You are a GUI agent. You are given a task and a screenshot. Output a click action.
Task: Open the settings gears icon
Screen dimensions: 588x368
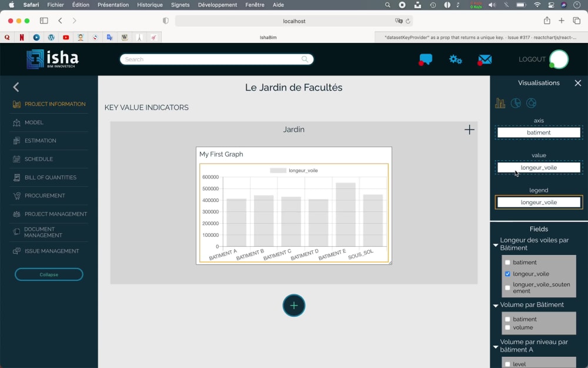[x=455, y=59]
